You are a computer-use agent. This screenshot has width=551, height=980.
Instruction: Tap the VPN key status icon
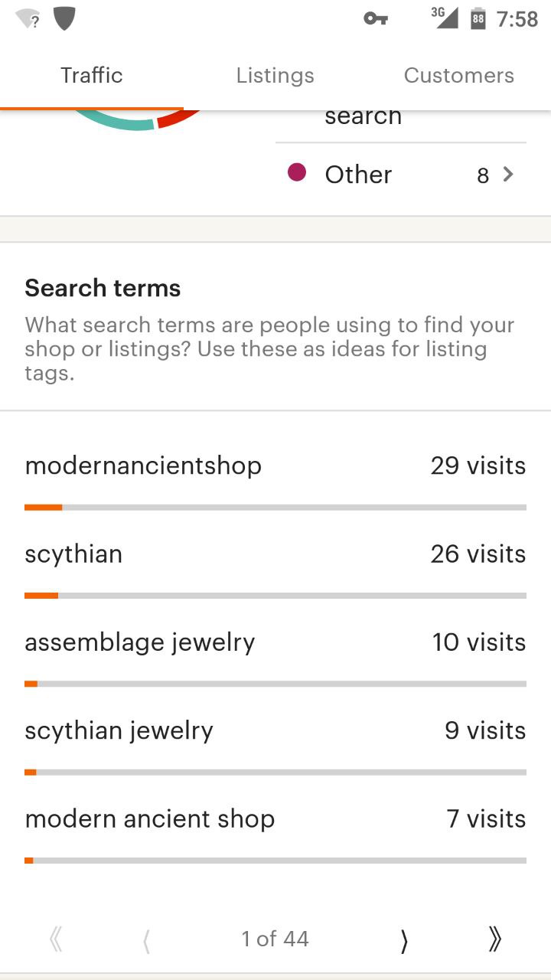tap(376, 18)
